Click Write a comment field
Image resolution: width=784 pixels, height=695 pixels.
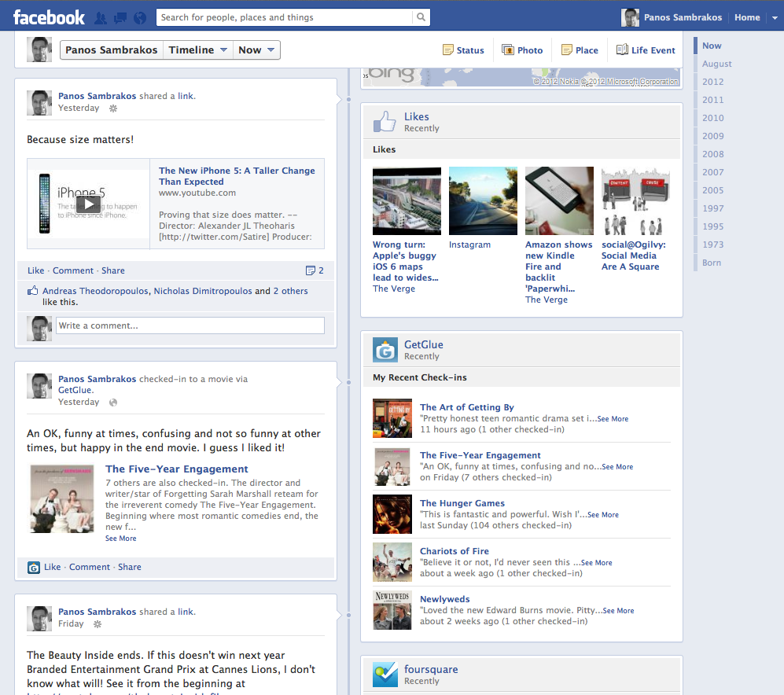click(x=190, y=325)
